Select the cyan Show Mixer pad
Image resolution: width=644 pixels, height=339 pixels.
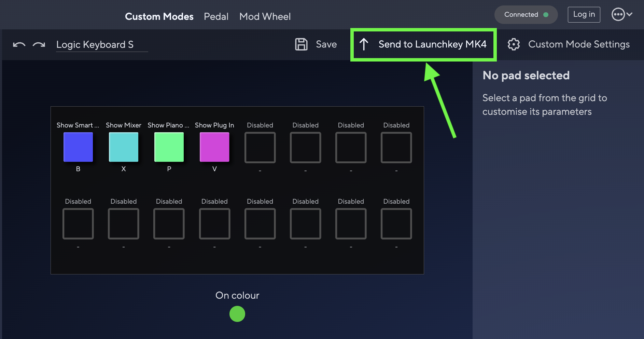tap(124, 147)
